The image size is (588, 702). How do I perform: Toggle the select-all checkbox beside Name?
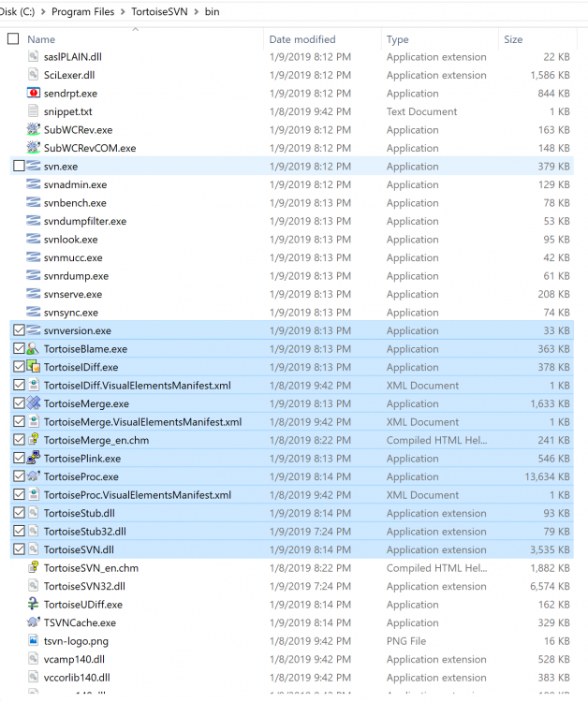(13, 39)
